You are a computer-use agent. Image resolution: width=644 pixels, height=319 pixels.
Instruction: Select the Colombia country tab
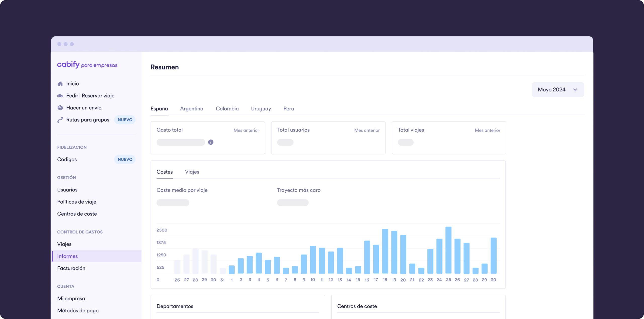pos(227,109)
